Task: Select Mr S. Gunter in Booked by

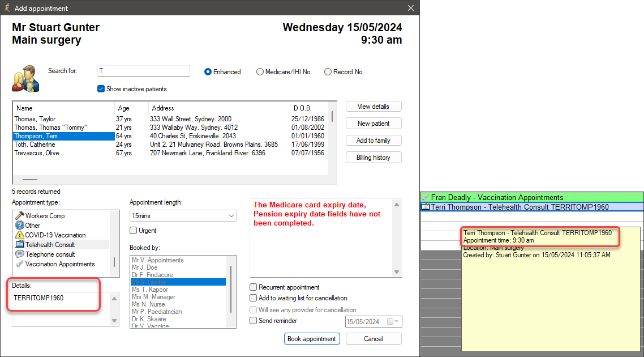Action: (x=178, y=282)
